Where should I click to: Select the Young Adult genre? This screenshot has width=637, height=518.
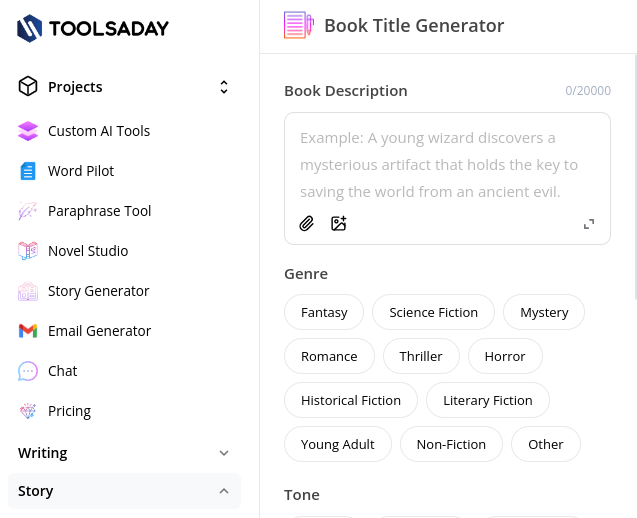338,444
